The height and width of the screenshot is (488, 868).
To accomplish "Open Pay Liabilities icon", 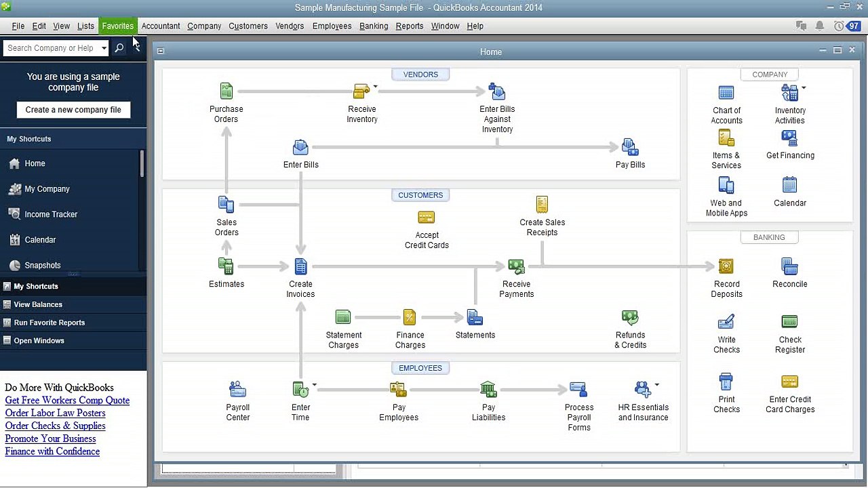I will click(x=488, y=390).
